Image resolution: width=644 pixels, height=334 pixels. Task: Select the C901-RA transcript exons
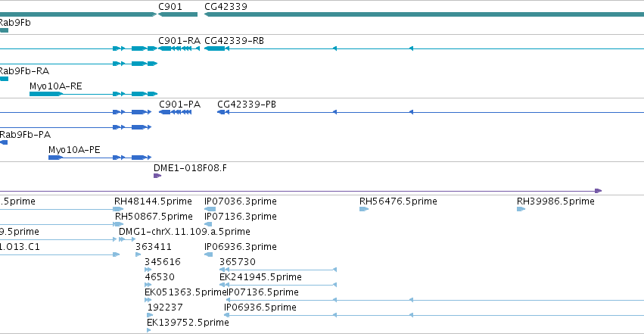(179, 48)
